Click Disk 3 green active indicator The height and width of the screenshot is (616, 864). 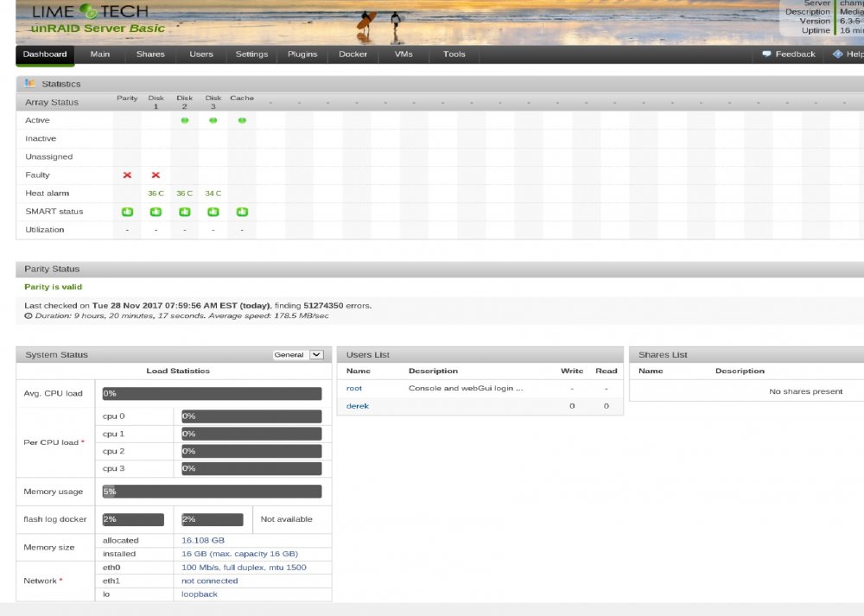coord(213,120)
